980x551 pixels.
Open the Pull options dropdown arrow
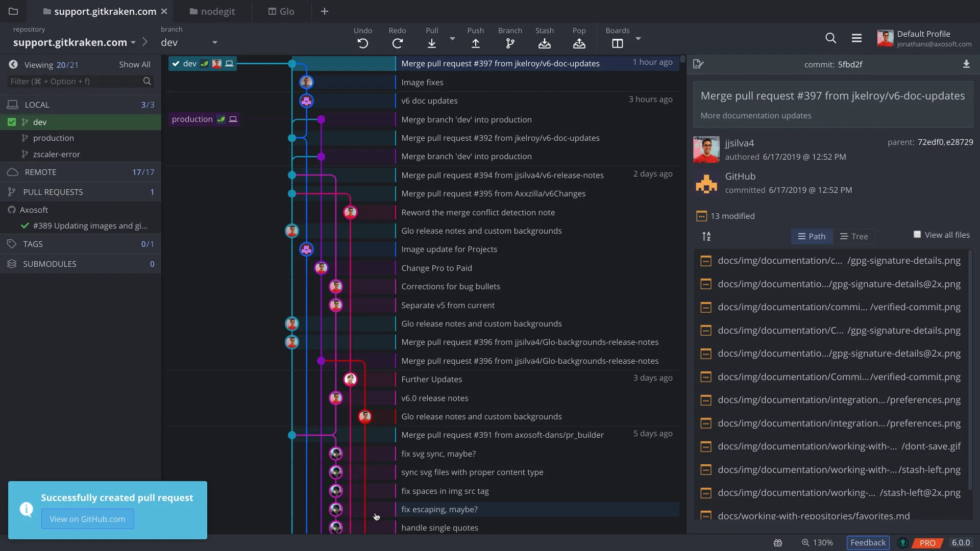coord(452,39)
